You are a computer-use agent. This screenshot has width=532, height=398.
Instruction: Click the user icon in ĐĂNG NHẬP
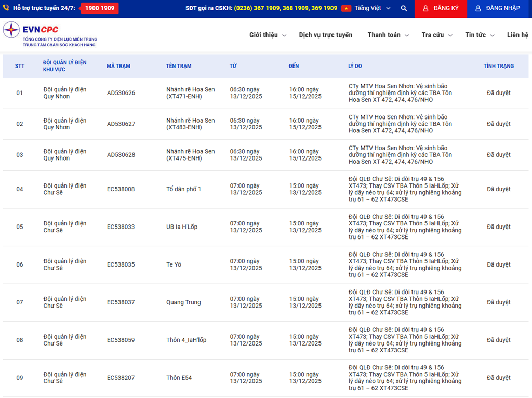click(x=478, y=9)
